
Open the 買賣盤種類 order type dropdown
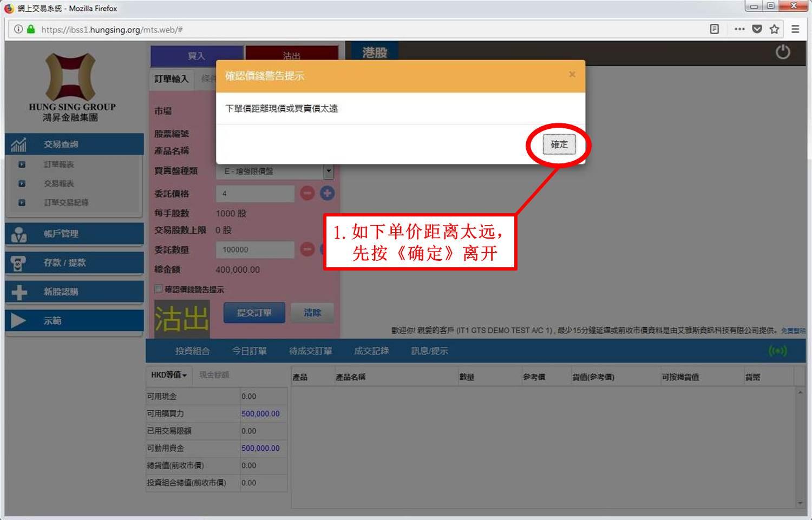[x=329, y=172]
